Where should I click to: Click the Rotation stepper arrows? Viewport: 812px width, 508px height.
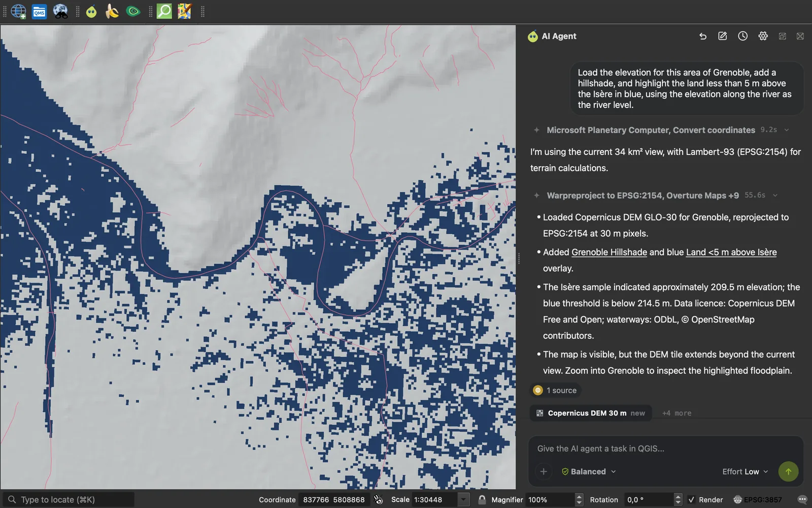coord(678,499)
